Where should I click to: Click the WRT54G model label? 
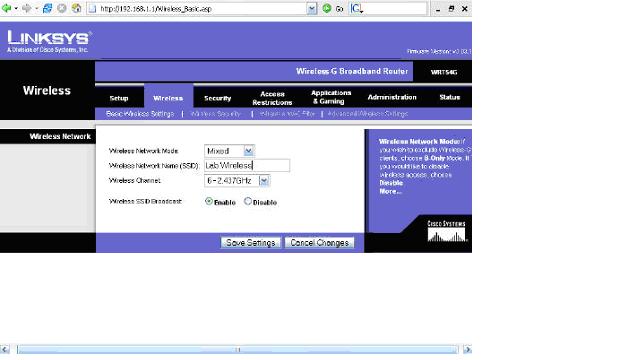pyautogui.click(x=444, y=72)
